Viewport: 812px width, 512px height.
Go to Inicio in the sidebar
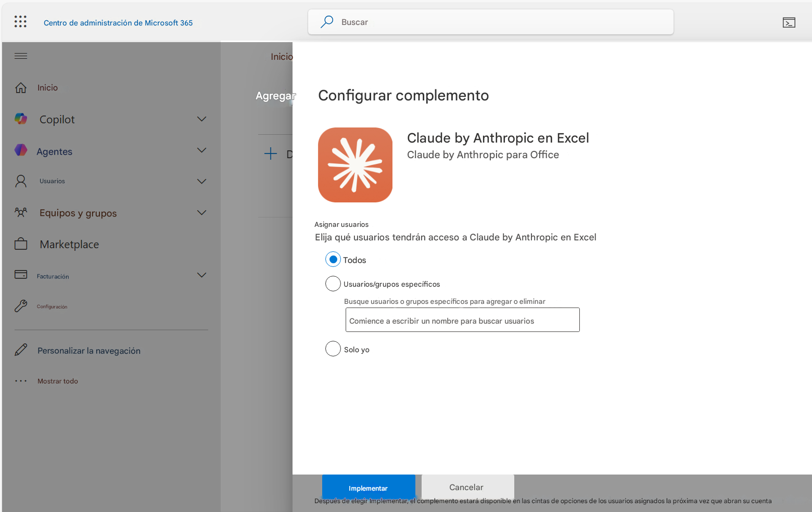click(47, 88)
